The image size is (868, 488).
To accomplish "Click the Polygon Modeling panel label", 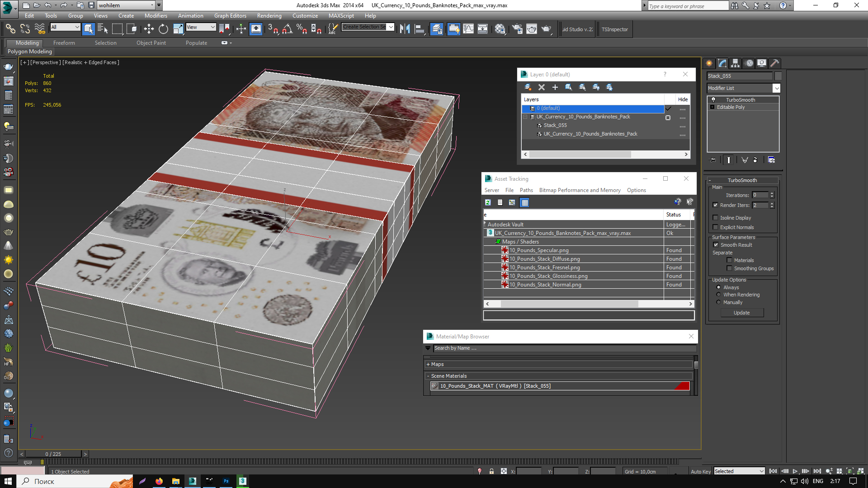I will [30, 52].
